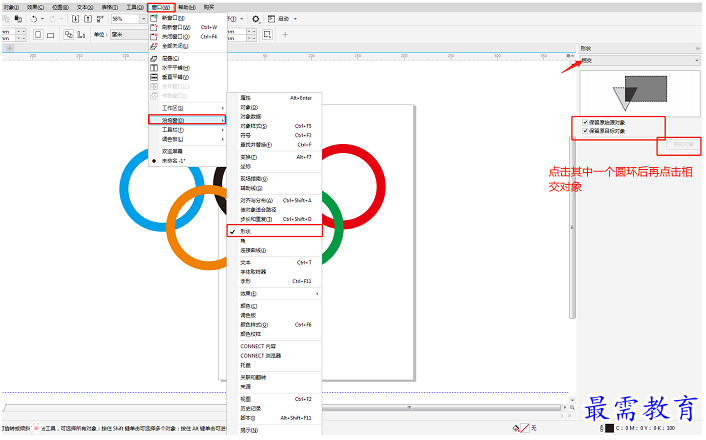Choose 历史记录 from the submenu
The image size is (706, 440).
(x=275, y=408)
